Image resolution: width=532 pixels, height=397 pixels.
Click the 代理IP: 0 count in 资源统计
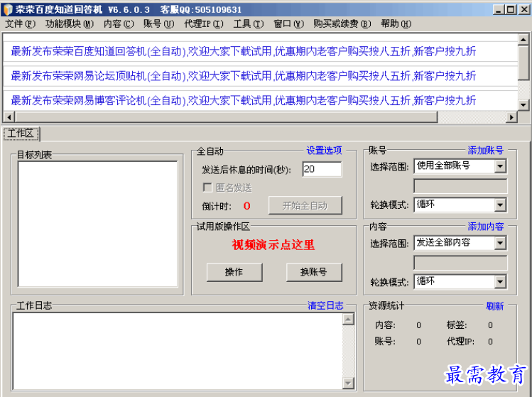pos(490,342)
